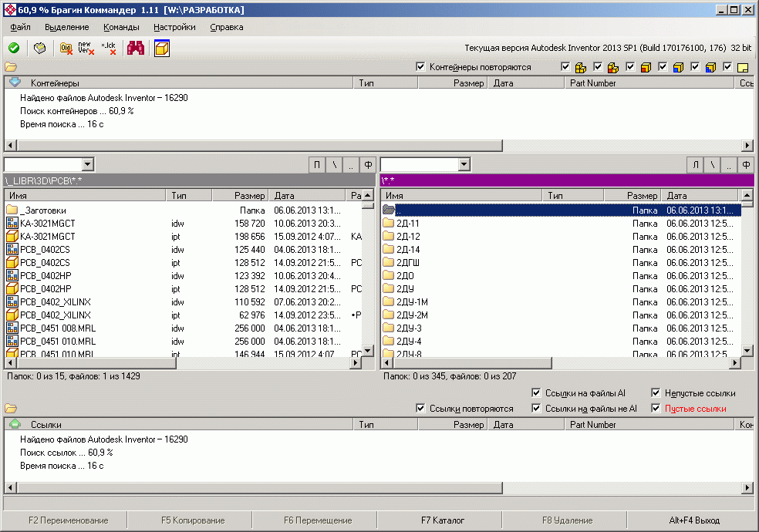This screenshot has width=759, height=532.
Task: Click the folder icon above the Контейнеры list
Action: (x=11, y=67)
